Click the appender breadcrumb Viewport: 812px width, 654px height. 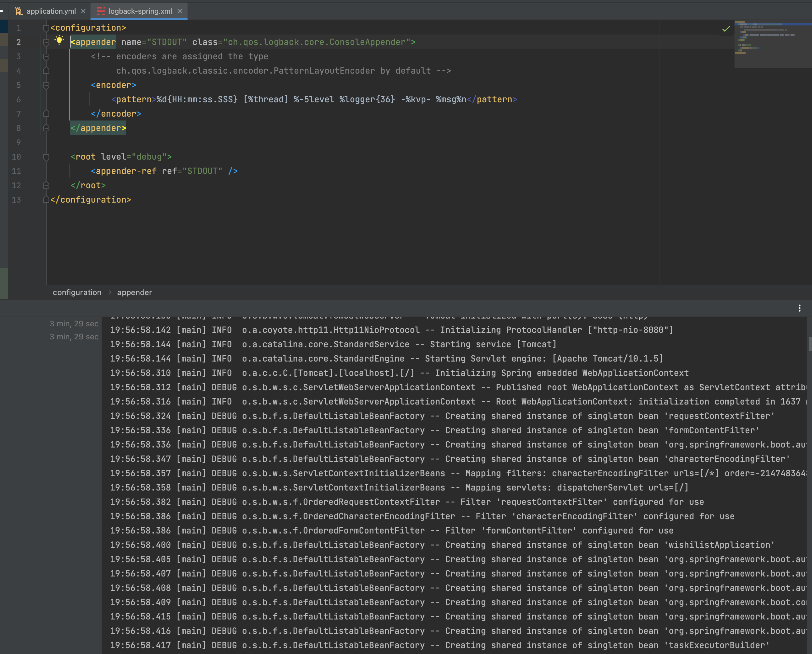click(134, 292)
